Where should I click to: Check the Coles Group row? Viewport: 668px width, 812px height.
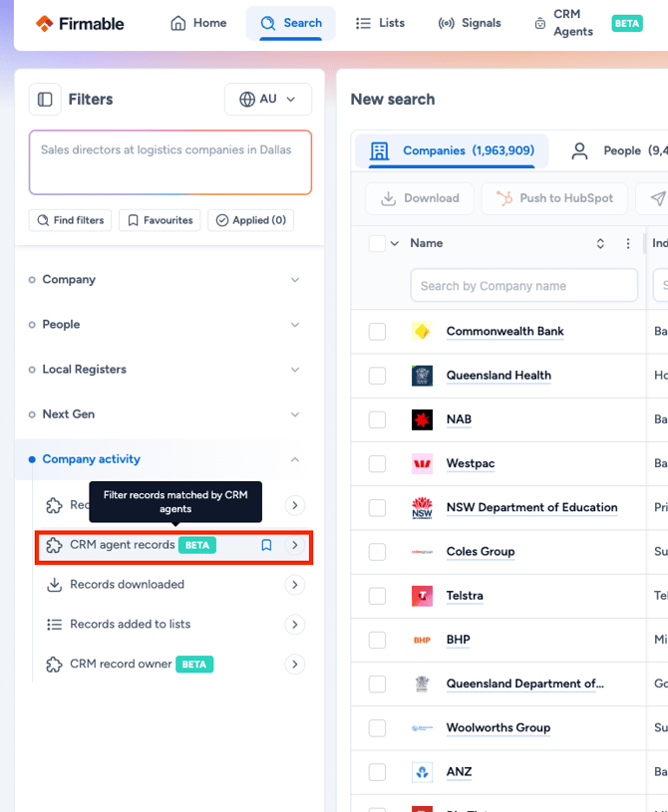pyautogui.click(x=377, y=552)
